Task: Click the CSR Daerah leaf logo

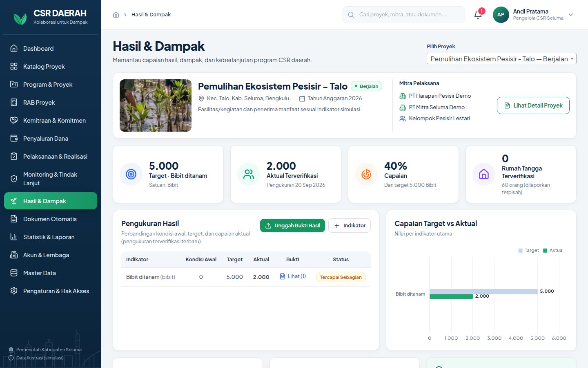Action: click(20, 18)
